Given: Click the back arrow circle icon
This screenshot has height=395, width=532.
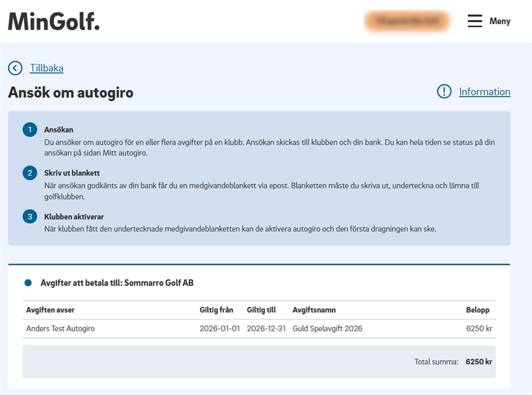Looking at the screenshot, I should pos(15,68).
